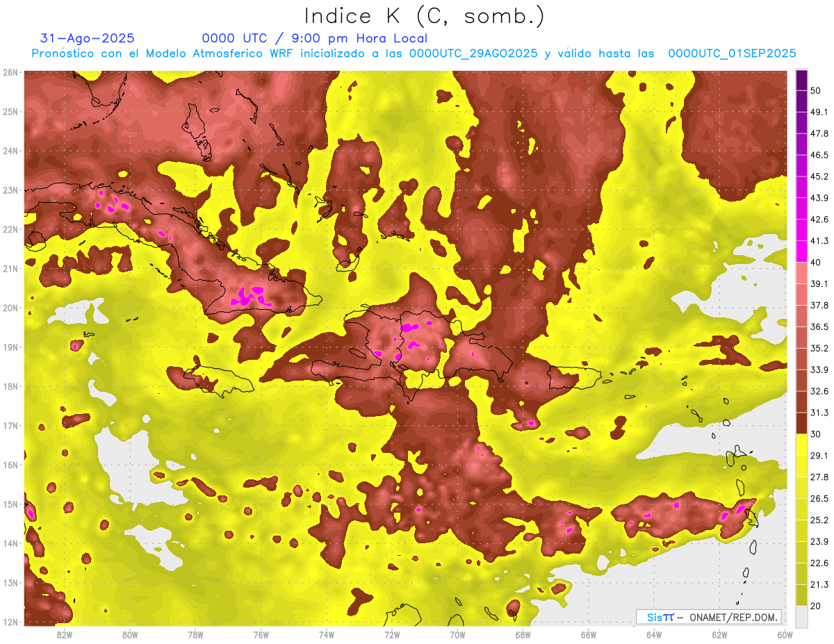This screenshot has width=834, height=644.
Task: Click the "18N" latitude axis label
Action: (x=10, y=386)
